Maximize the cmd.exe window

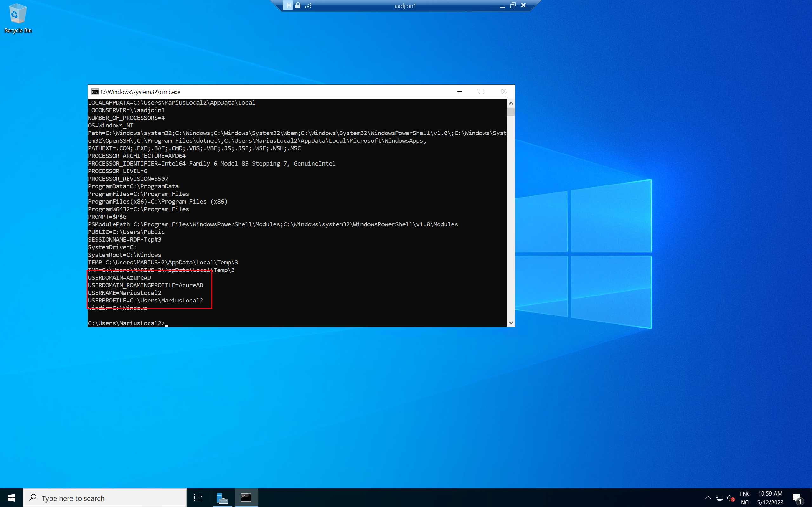tap(481, 92)
